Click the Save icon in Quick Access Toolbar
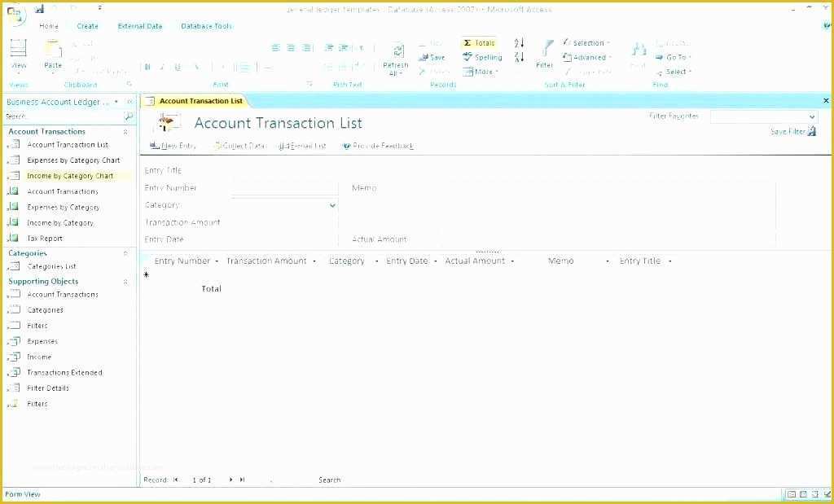The width and height of the screenshot is (834, 504). pyautogui.click(x=39, y=9)
